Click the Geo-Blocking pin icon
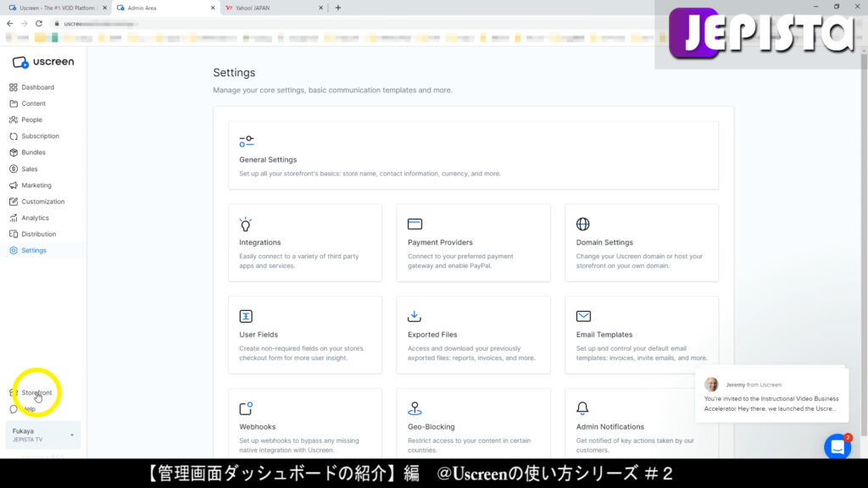This screenshot has width=868, height=488. 415,408
